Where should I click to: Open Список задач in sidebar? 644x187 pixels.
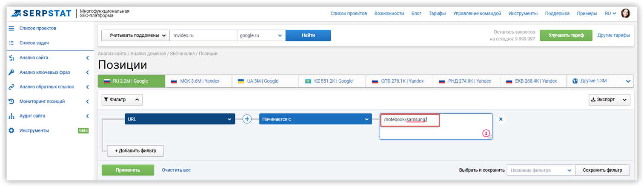coord(34,43)
